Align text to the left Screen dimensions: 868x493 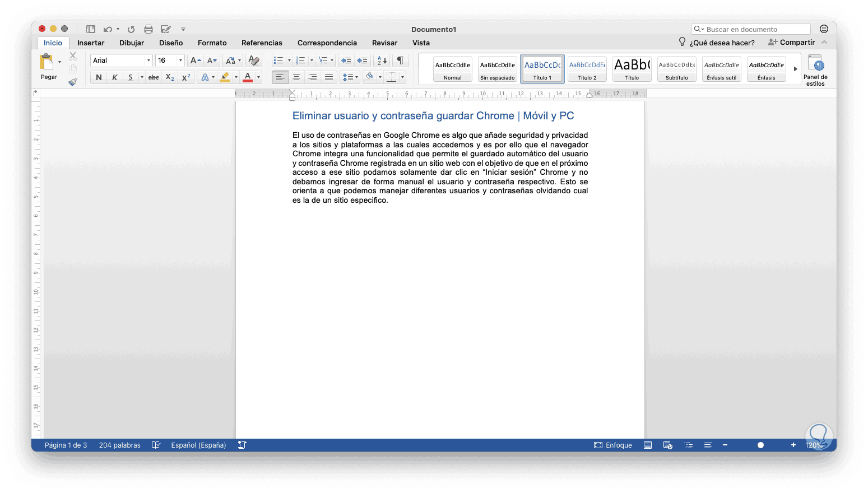[x=280, y=77]
